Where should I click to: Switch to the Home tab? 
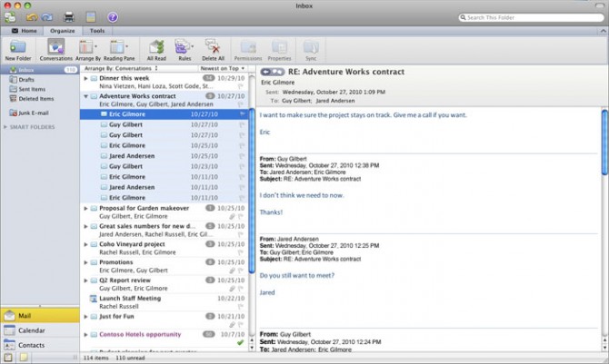click(24, 30)
